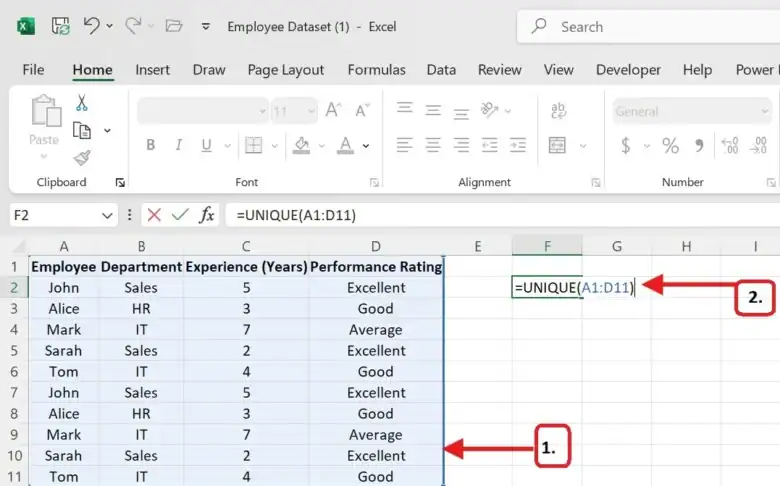Click the Fill Color bucket icon
This screenshot has width=780, height=486.
click(301, 145)
